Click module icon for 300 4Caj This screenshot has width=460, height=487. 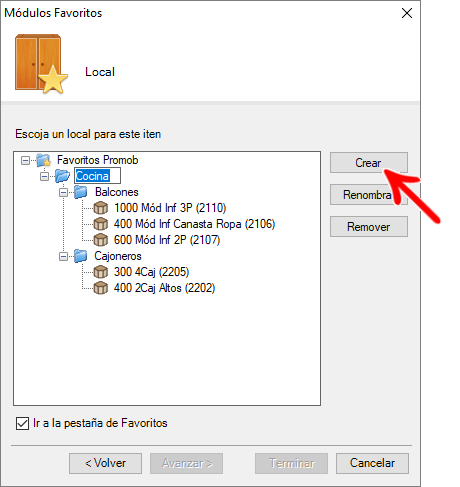click(x=100, y=272)
